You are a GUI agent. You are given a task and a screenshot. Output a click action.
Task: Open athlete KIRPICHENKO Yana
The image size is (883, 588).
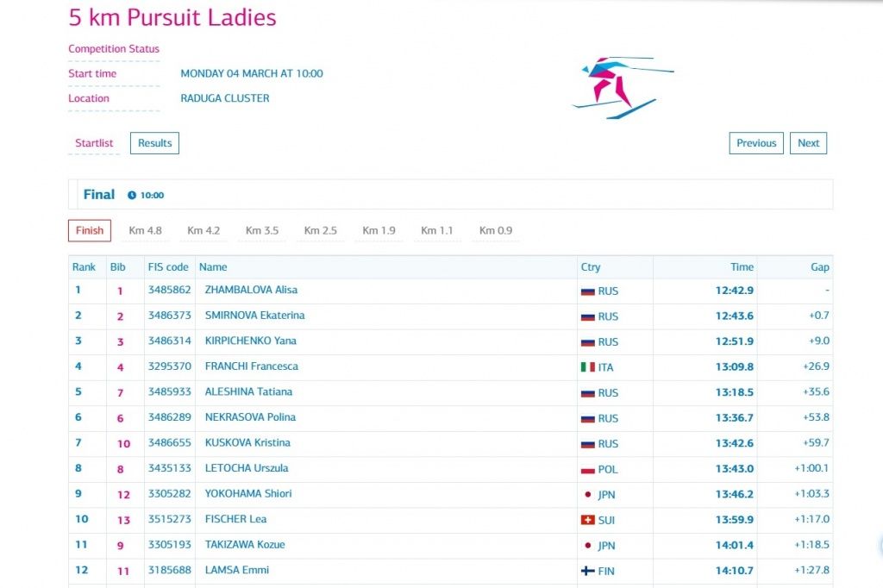[250, 341]
